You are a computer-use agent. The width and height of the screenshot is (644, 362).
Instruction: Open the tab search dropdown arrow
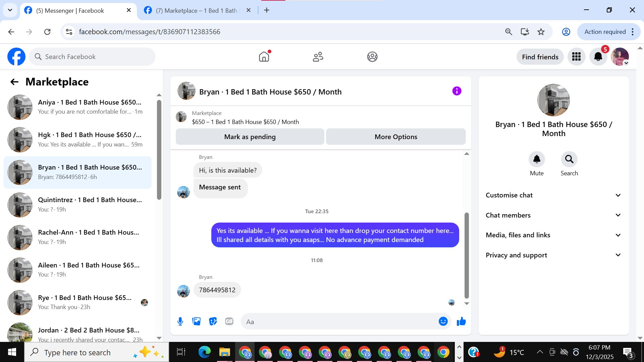pos(10,10)
